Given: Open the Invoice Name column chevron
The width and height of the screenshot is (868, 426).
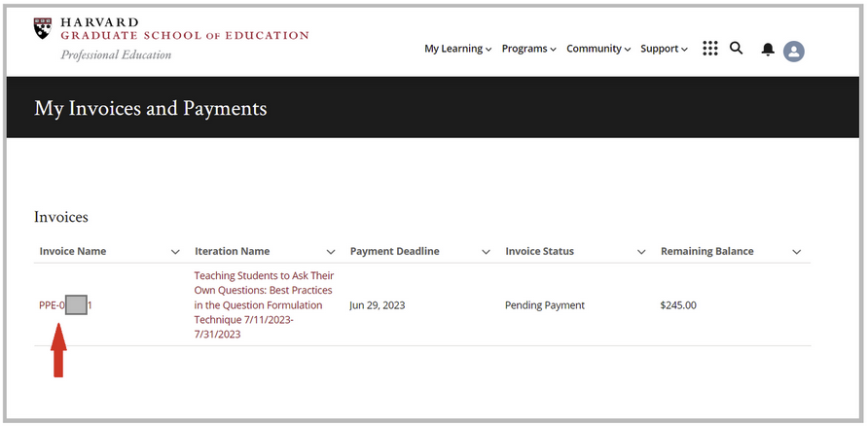Looking at the screenshot, I should click(175, 252).
